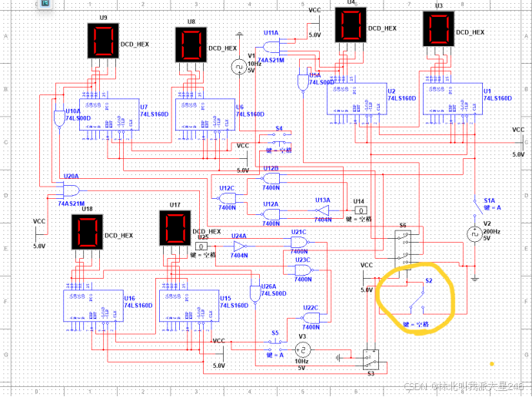Click the DCD_HEX label beside U3
Image resolution: width=532 pixels, height=397 pixels.
point(470,32)
